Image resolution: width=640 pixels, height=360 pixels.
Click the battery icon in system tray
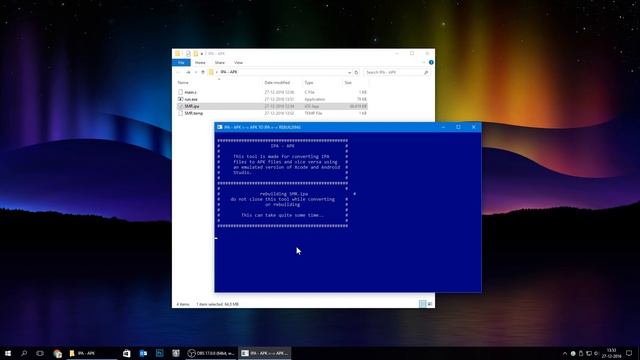pos(581,353)
